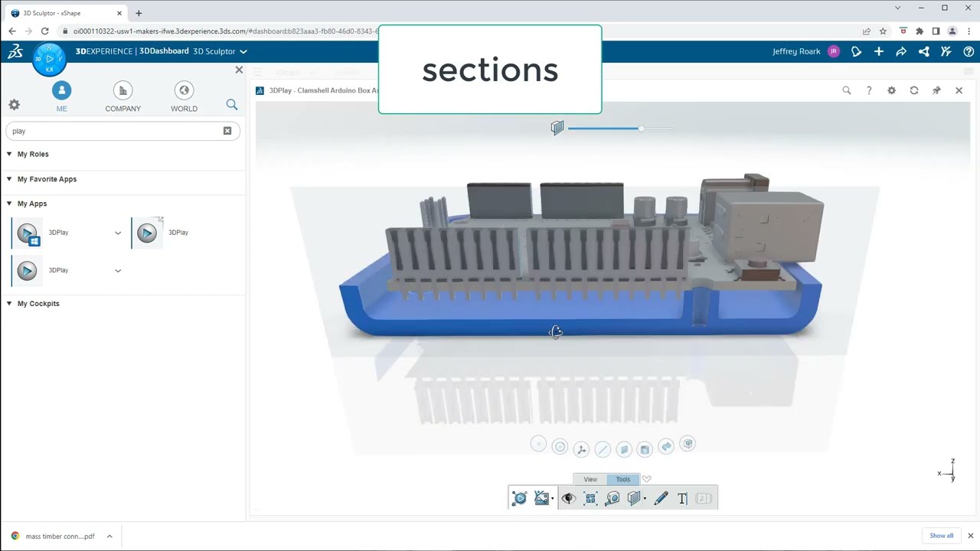
Task: Click the search magnifier in compass panel
Action: pos(232,105)
